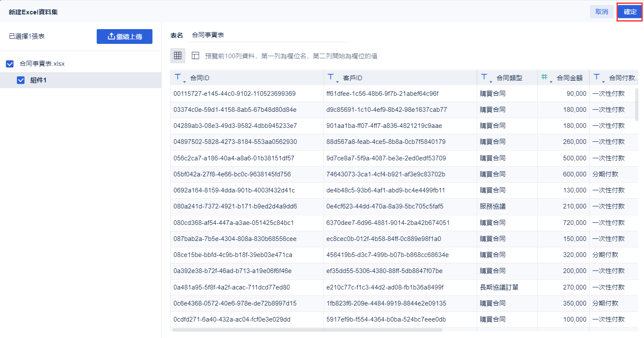Select cell 05bf042a-27f8-4e66-bc0c-9638145fd756
Viewport: 644px width, 338px height.
click(x=247, y=174)
